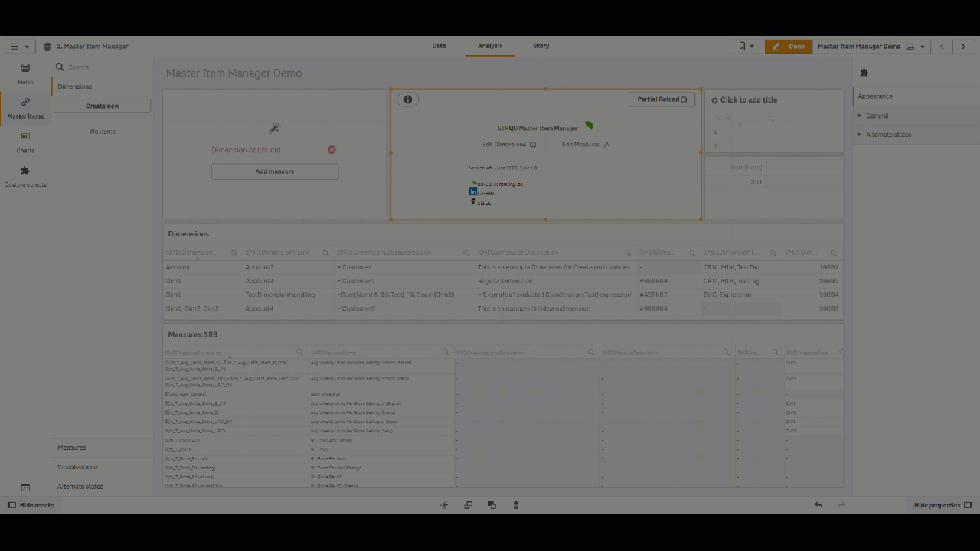980x551 pixels.
Task: Switch to the Data tab
Action: point(439,46)
